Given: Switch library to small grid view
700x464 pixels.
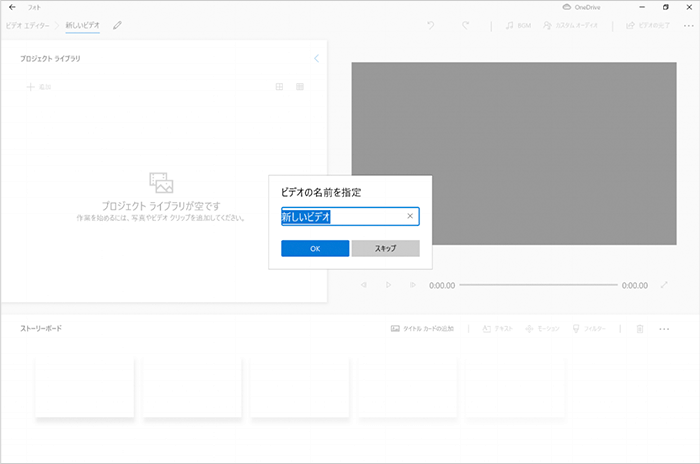Looking at the screenshot, I should pos(300,87).
